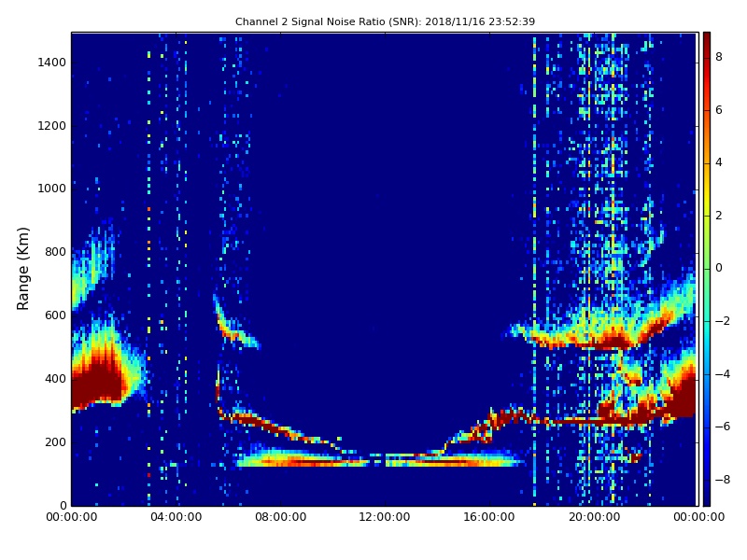Click the 20:00:00 time axis label
747x560 pixels.
tap(594, 517)
